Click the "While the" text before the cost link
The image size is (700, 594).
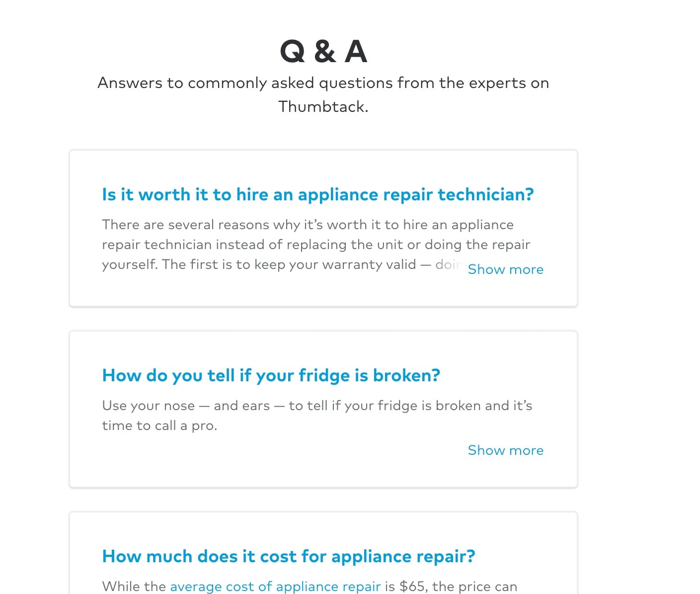(x=134, y=587)
